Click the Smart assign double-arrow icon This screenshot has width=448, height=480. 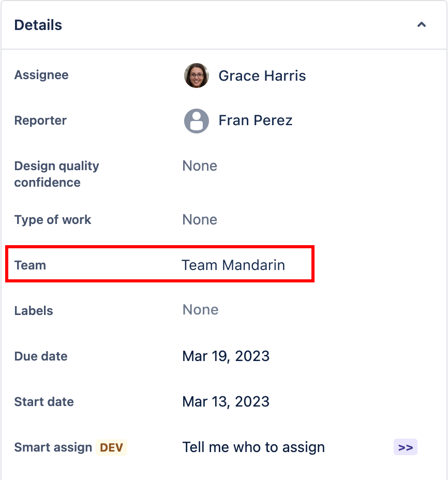[x=406, y=447]
